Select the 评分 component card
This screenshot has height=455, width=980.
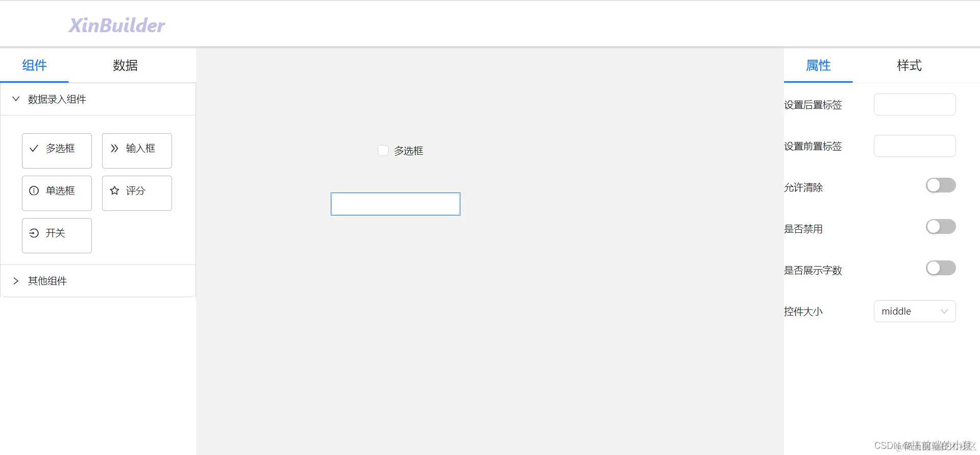coord(137,193)
